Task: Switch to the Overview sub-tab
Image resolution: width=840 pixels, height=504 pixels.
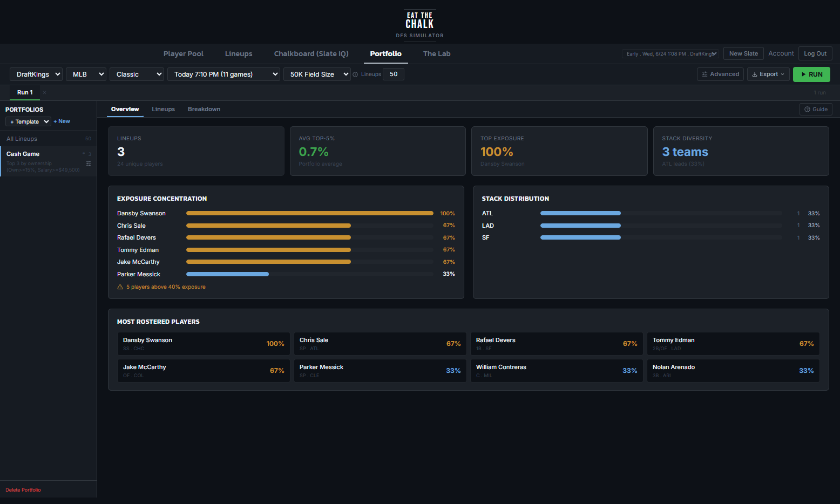Action: 125,109
